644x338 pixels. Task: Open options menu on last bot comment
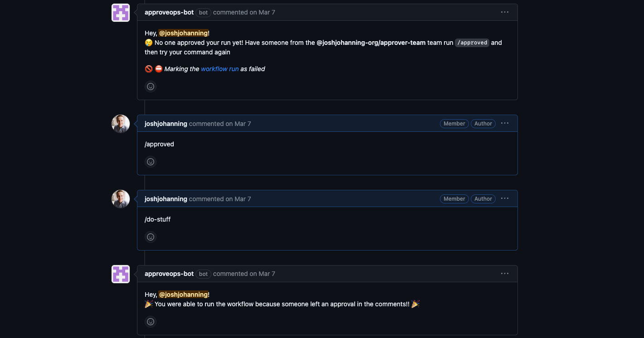pyautogui.click(x=505, y=274)
